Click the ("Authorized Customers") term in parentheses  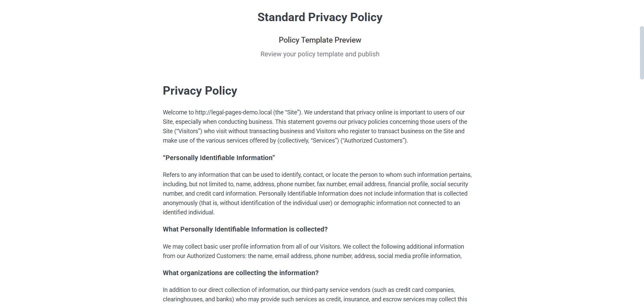[374, 141]
